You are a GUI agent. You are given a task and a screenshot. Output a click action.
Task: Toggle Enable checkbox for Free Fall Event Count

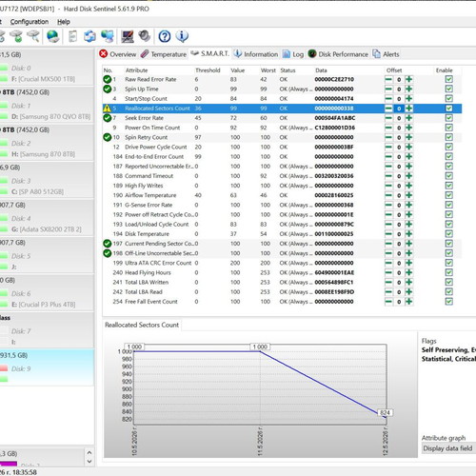448,302
